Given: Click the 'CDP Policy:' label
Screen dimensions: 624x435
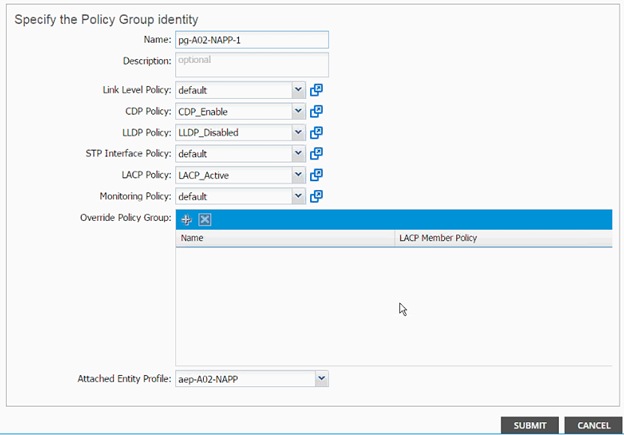Looking at the screenshot, I should [x=148, y=111].
